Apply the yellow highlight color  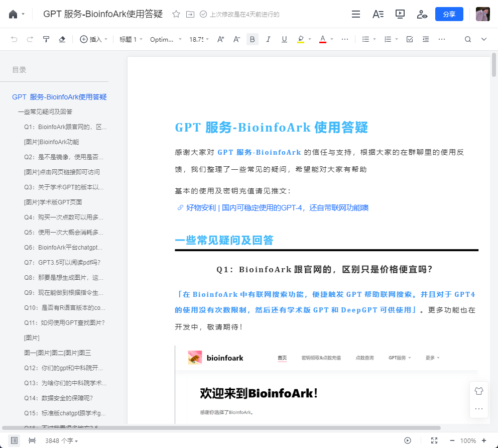[x=300, y=39]
